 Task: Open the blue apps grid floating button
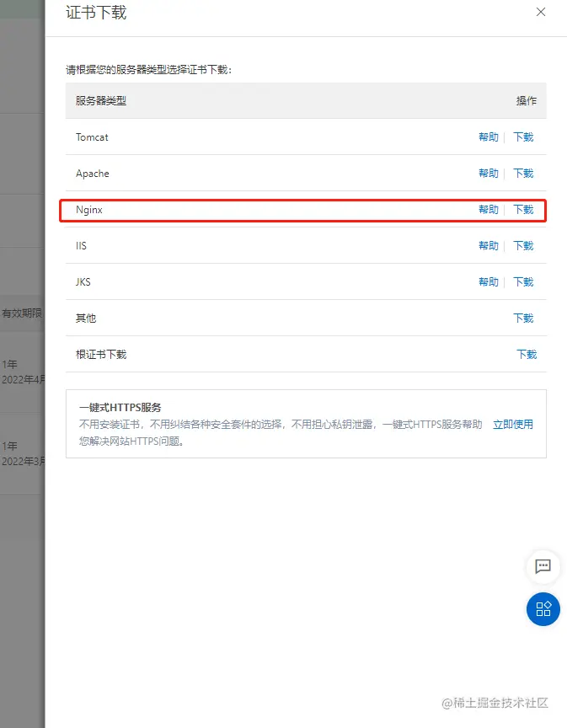[543, 609]
